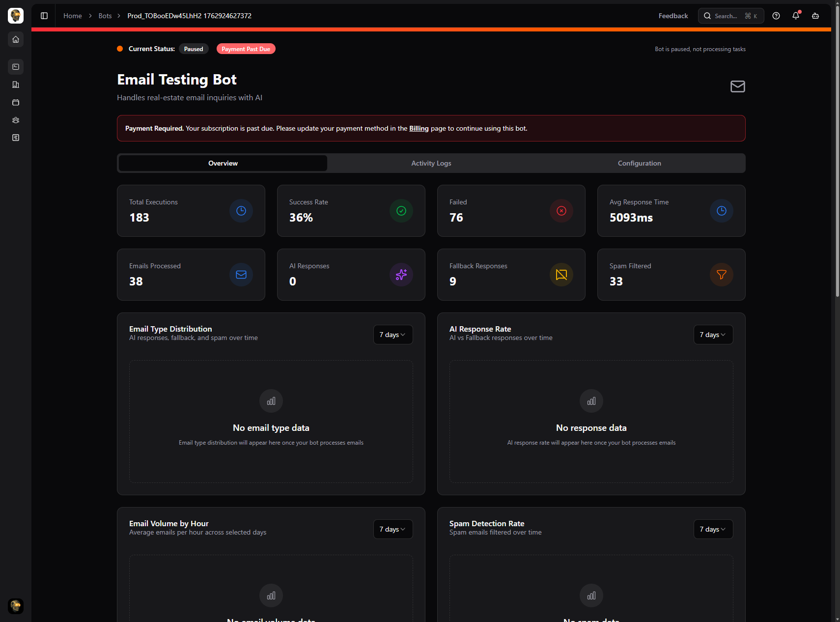Open Email Volume by Hour 7 days dropdown
Viewport: 840px width, 622px height.
(x=393, y=529)
